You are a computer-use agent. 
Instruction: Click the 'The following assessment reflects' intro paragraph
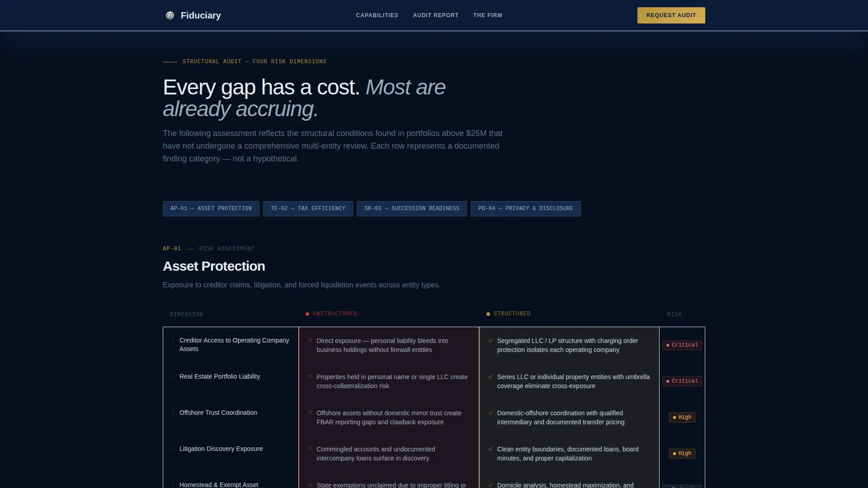(333, 146)
